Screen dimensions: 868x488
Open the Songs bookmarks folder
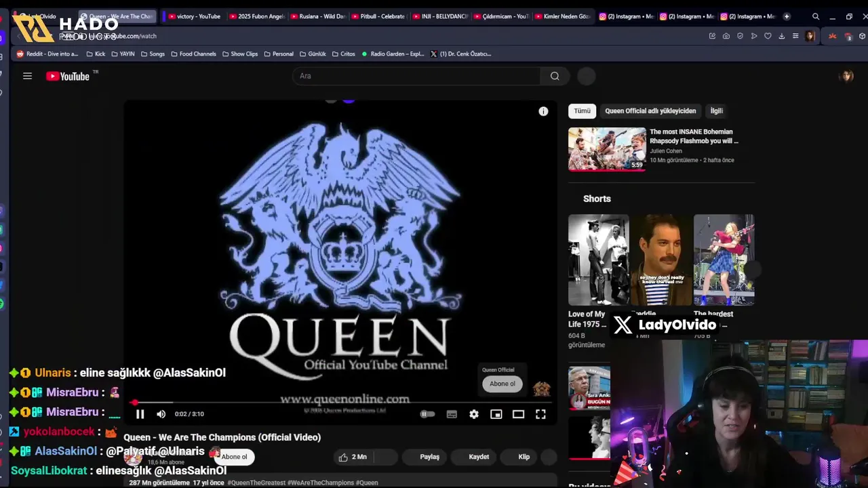[x=153, y=54]
